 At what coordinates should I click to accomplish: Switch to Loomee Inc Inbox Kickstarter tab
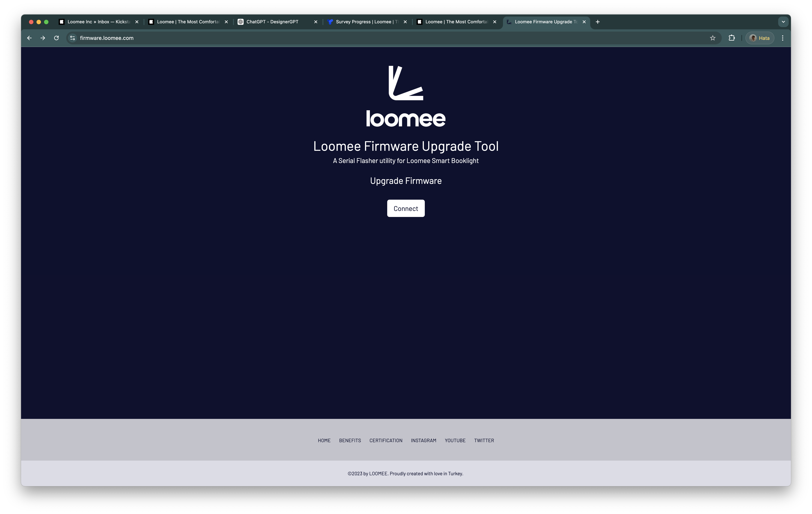[x=99, y=22]
